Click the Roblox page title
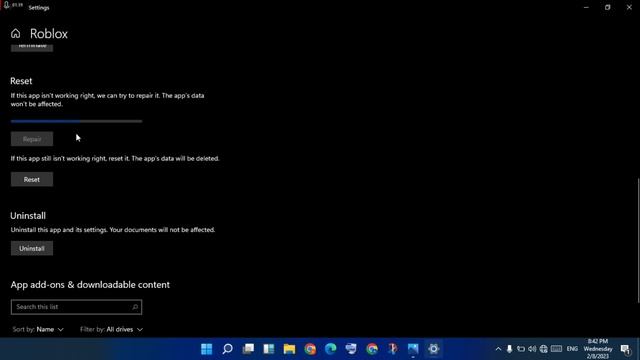 49,33
